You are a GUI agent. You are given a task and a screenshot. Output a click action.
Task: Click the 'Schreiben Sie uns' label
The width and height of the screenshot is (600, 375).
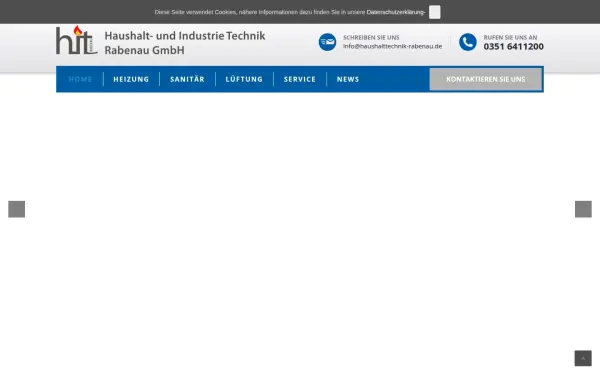pos(371,38)
